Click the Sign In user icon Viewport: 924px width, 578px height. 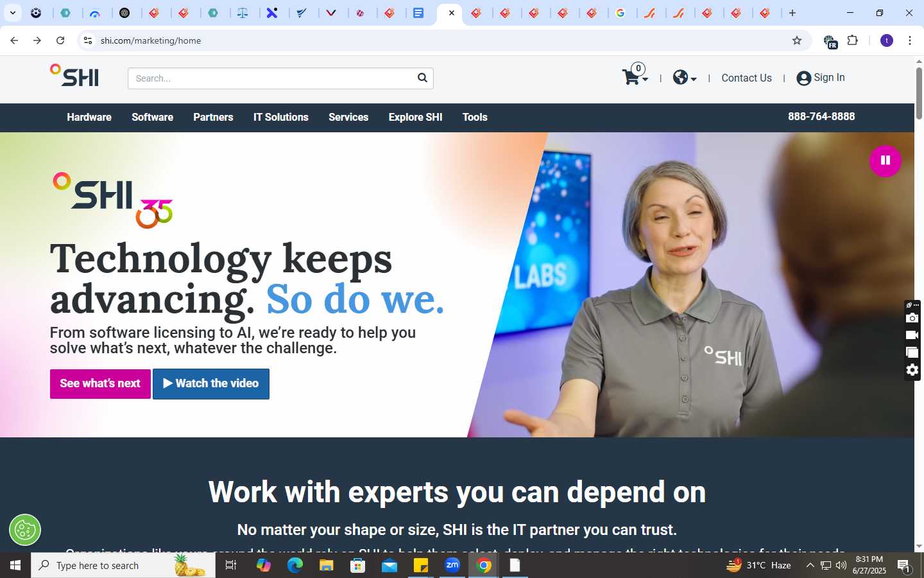click(803, 78)
